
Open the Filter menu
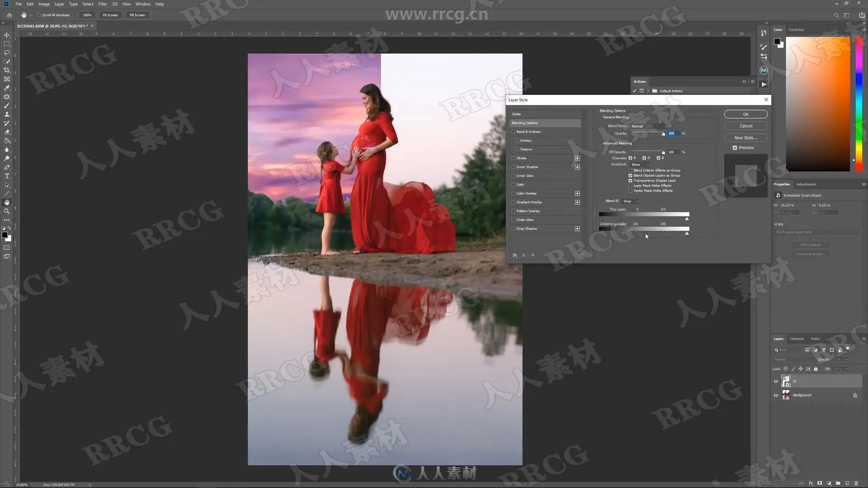[103, 4]
